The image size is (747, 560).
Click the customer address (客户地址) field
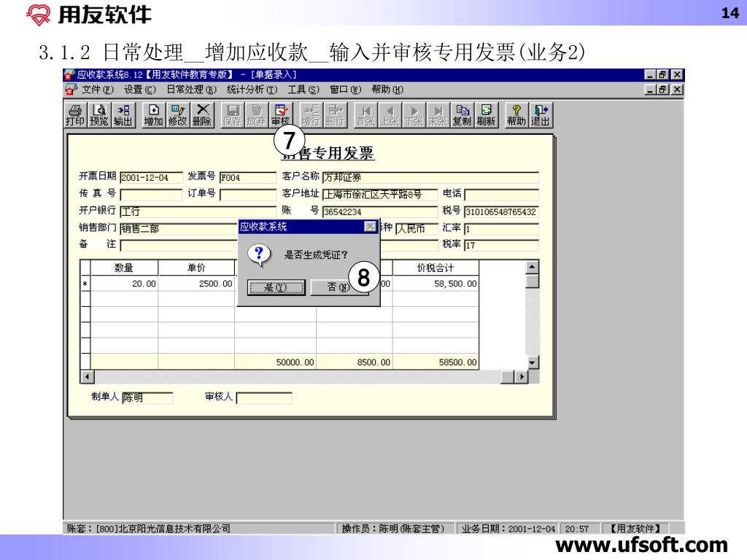[x=379, y=195]
